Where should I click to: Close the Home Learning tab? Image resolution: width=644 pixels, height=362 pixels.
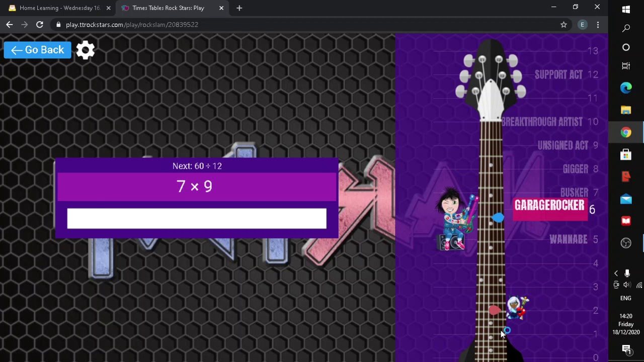[x=108, y=8]
